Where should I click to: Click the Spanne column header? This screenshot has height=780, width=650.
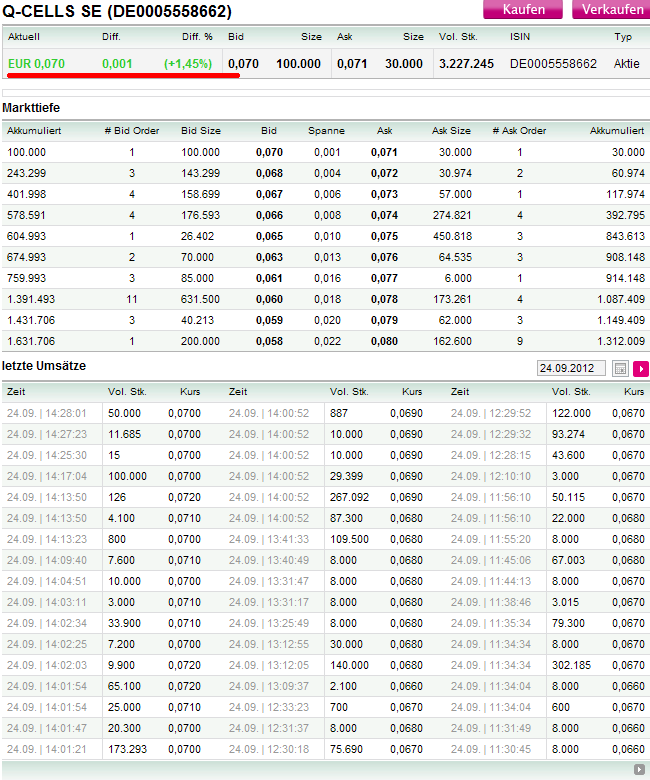pos(326,131)
